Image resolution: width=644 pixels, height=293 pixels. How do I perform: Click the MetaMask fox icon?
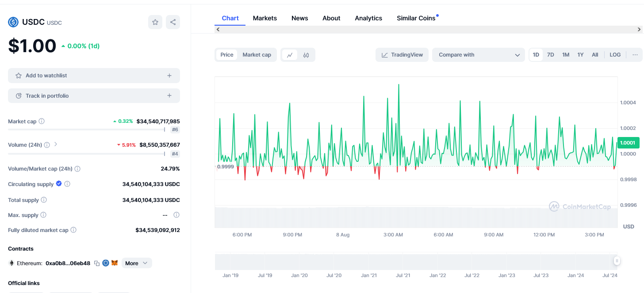coord(115,263)
